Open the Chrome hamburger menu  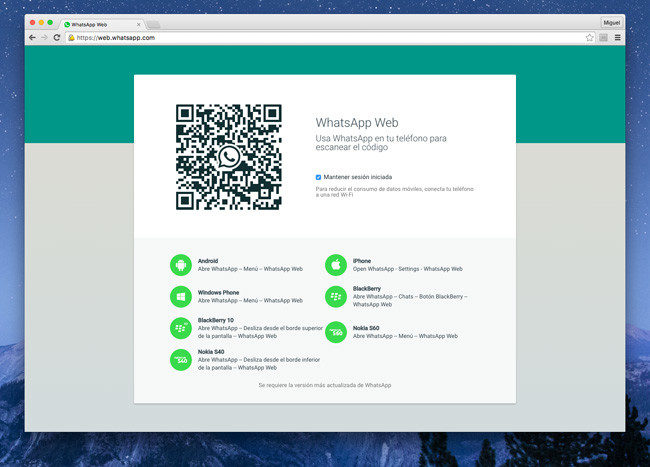[x=618, y=38]
